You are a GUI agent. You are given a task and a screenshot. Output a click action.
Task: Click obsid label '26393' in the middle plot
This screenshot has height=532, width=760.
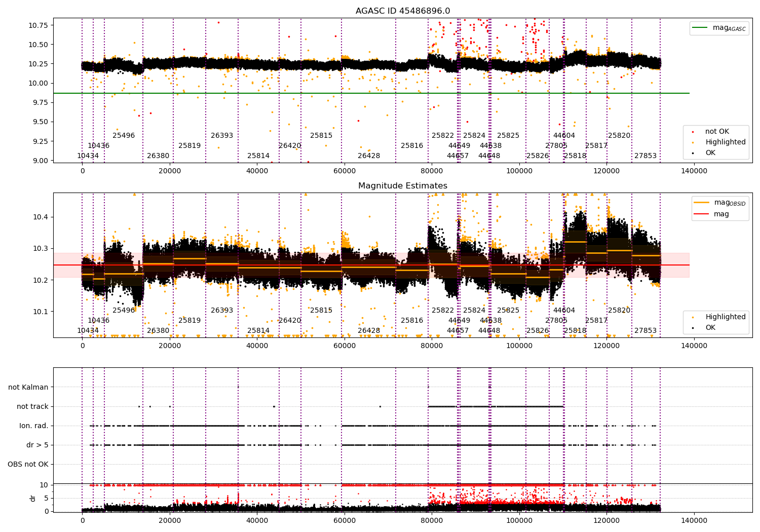click(222, 310)
